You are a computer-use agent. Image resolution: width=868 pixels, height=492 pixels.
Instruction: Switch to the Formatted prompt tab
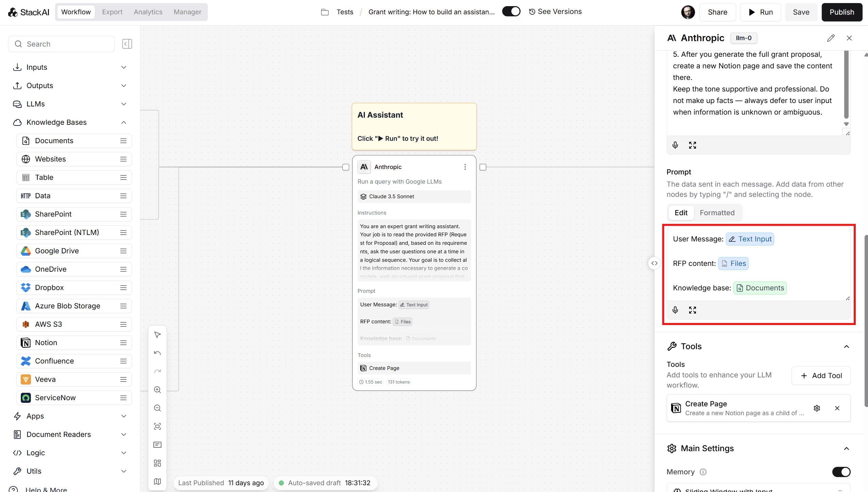click(717, 213)
